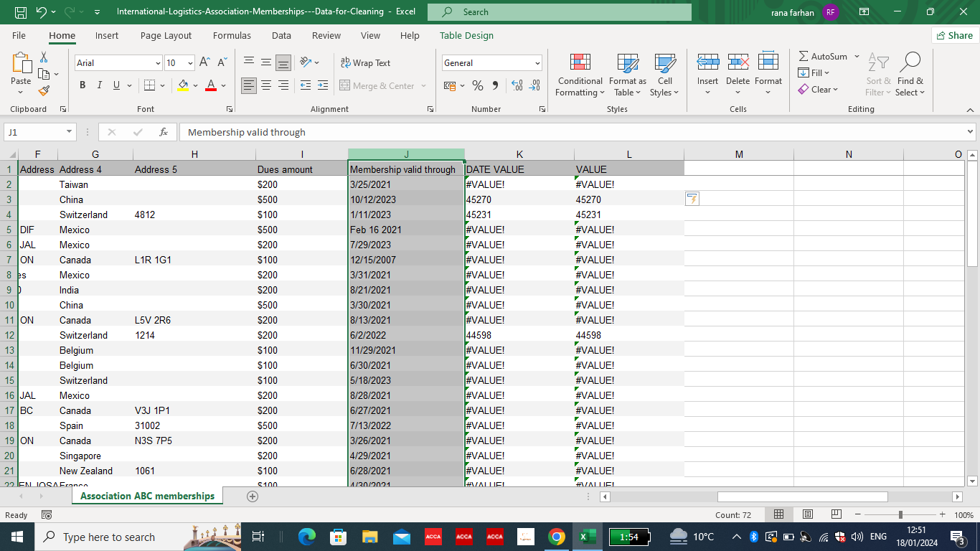Click the Copy icon in Clipboard group
The height and width of the screenshot is (551, 980).
44,74
